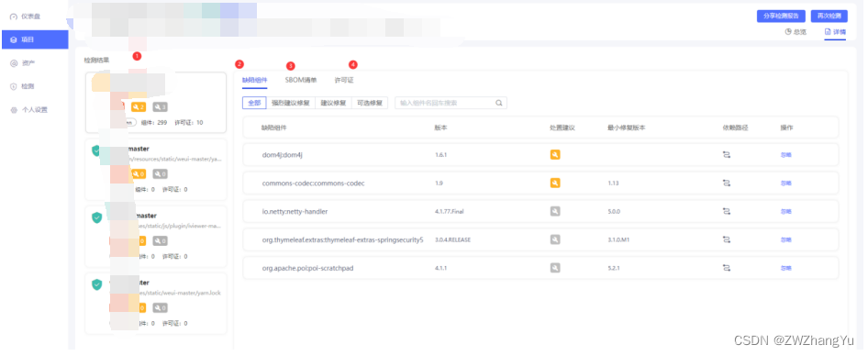
Task: Open dependency path icon for poi-scratchpad
Action: [x=727, y=267]
